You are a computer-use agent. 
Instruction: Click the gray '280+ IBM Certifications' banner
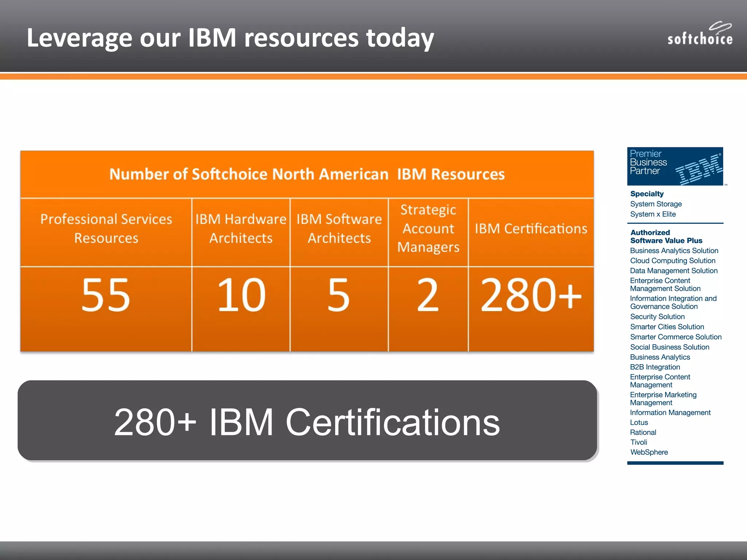pyautogui.click(x=307, y=421)
